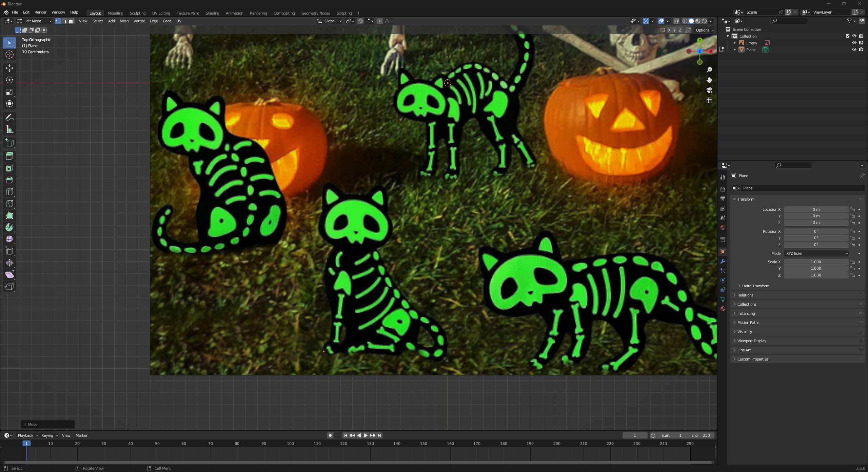Switch to the Sculpting workspace tab

point(137,13)
